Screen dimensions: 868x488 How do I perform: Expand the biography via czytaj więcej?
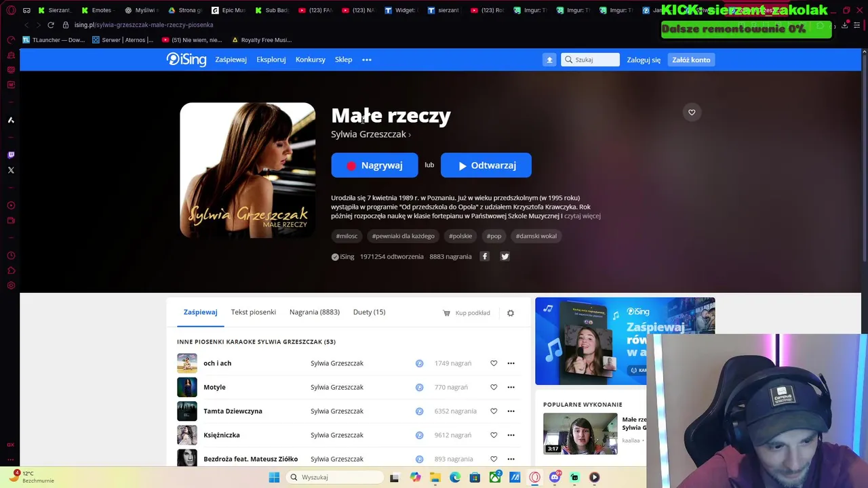(583, 216)
